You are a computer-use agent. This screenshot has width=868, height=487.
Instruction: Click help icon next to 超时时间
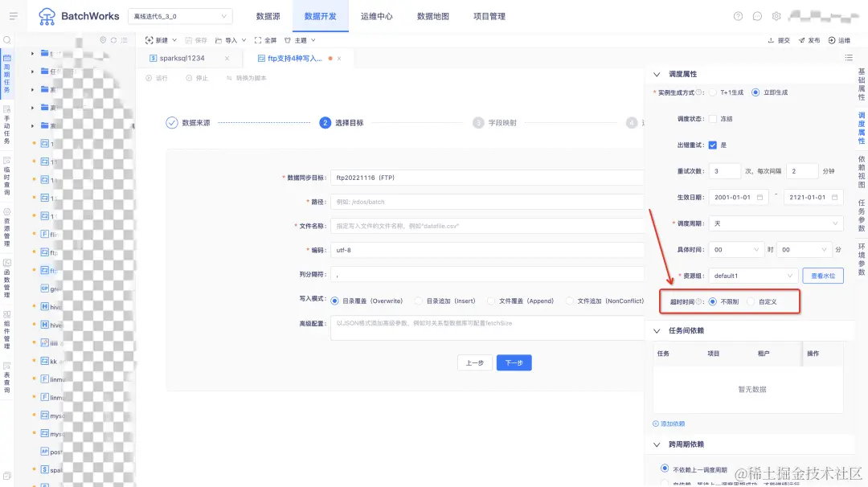[698, 301]
